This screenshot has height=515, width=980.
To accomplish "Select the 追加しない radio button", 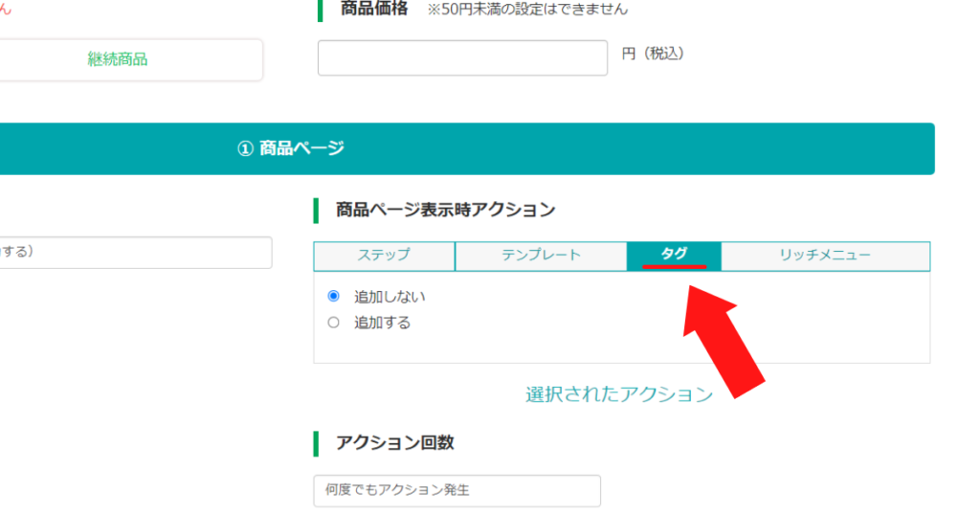I will [x=334, y=296].
